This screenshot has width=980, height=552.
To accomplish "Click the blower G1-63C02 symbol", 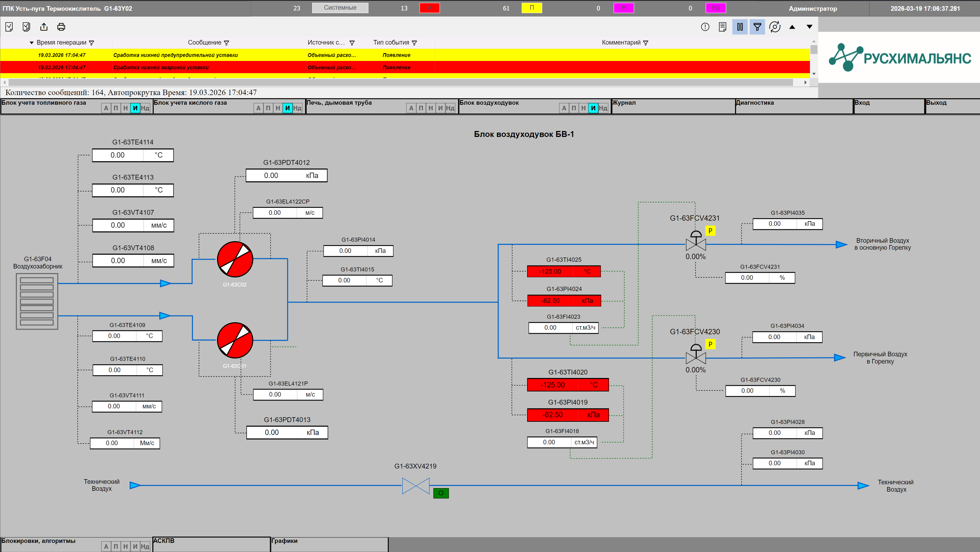I will point(235,259).
